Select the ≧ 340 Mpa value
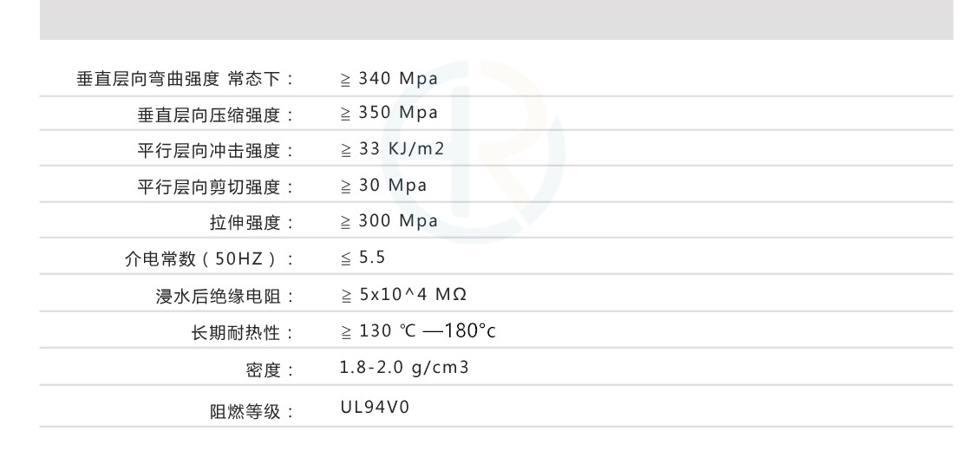The image size is (980, 451). pos(389,79)
